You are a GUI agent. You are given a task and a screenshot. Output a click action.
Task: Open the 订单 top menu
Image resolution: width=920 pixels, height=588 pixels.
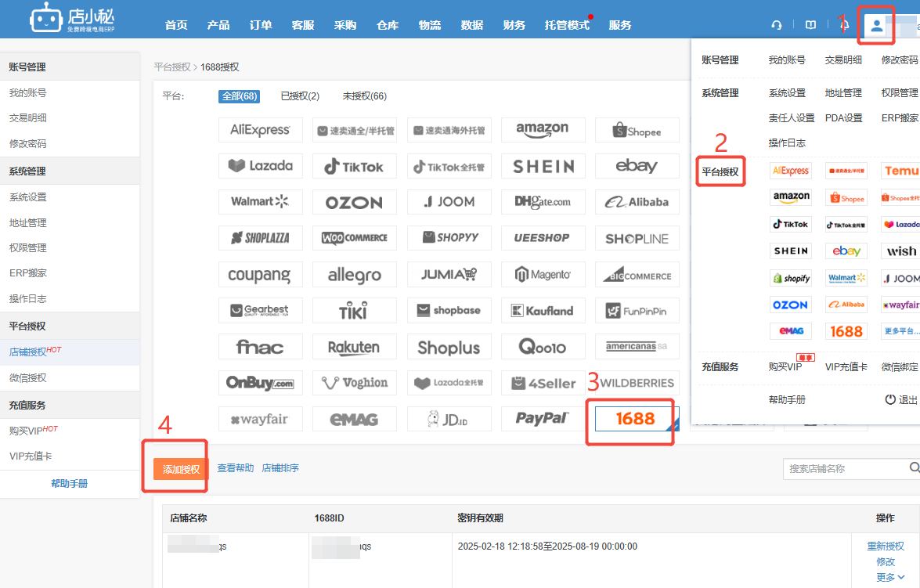261,25
